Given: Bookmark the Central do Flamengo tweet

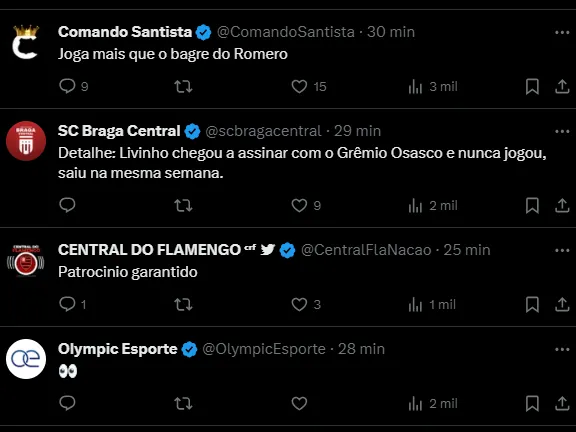Looking at the screenshot, I should click(532, 305).
